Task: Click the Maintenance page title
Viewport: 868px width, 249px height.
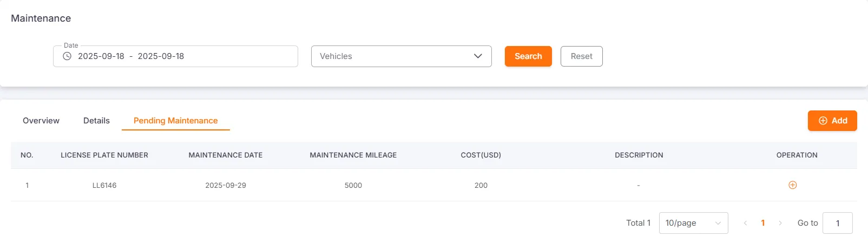Action: 41,18
